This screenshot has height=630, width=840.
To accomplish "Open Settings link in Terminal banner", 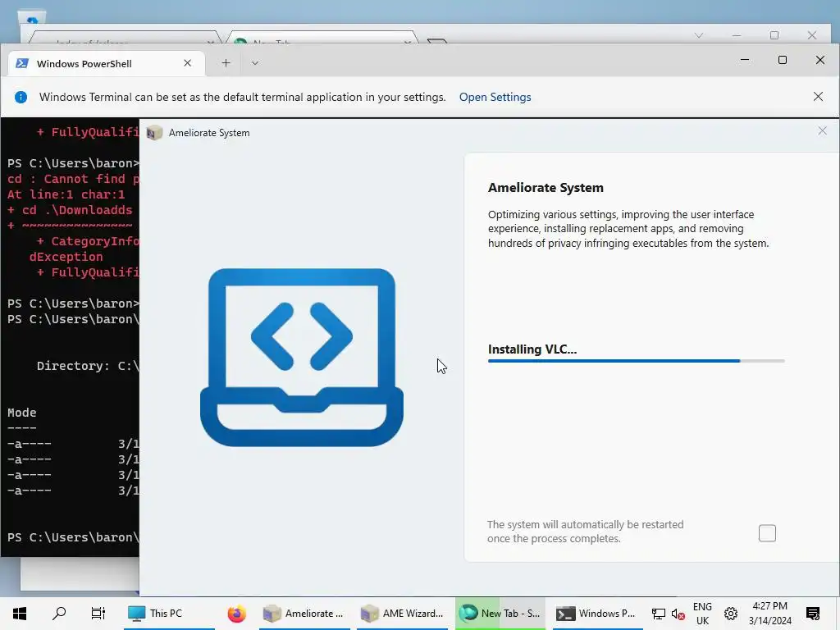I will [x=495, y=97].
